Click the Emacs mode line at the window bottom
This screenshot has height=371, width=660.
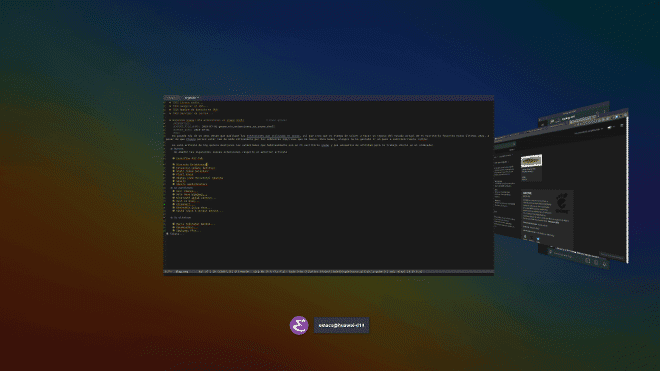tap(328, 272)
